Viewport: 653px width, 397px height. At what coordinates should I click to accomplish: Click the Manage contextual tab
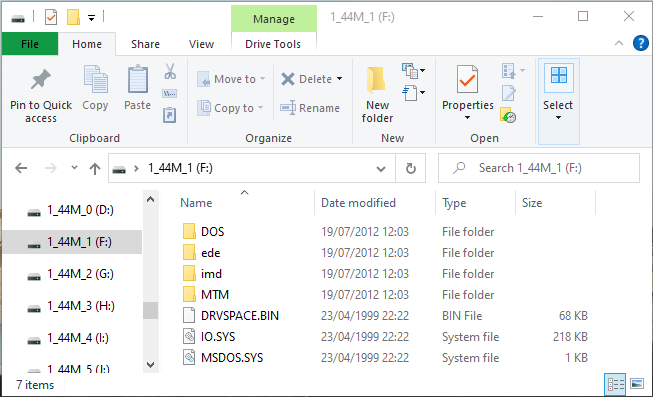click(x=274, y=19)
